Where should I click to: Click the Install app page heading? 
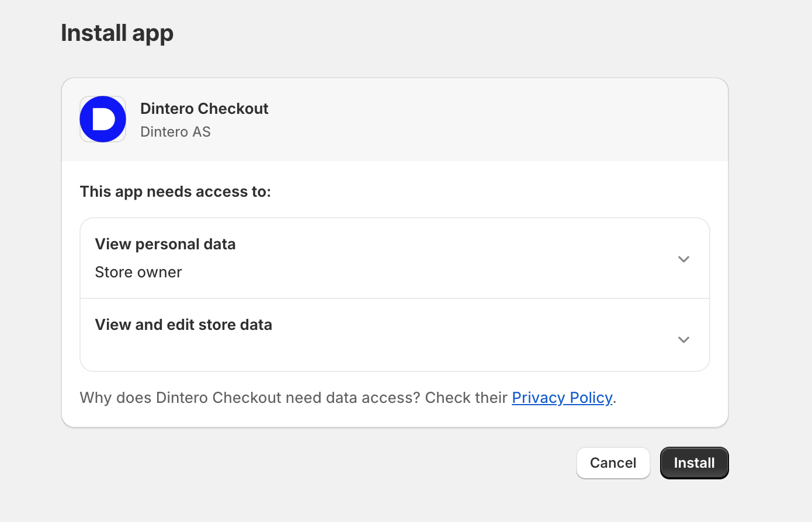click(117, 33)
